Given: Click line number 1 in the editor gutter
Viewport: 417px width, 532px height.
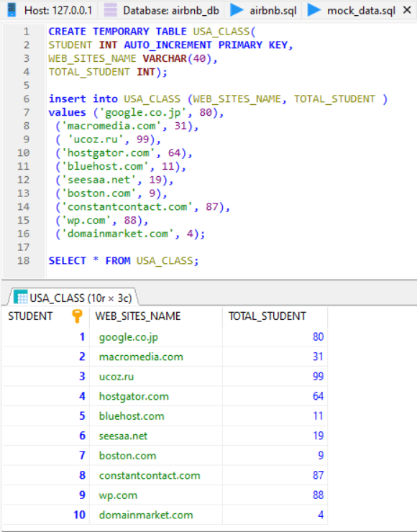Looking at the screenshot, I should pyautogui.click(x=26, y=32).
